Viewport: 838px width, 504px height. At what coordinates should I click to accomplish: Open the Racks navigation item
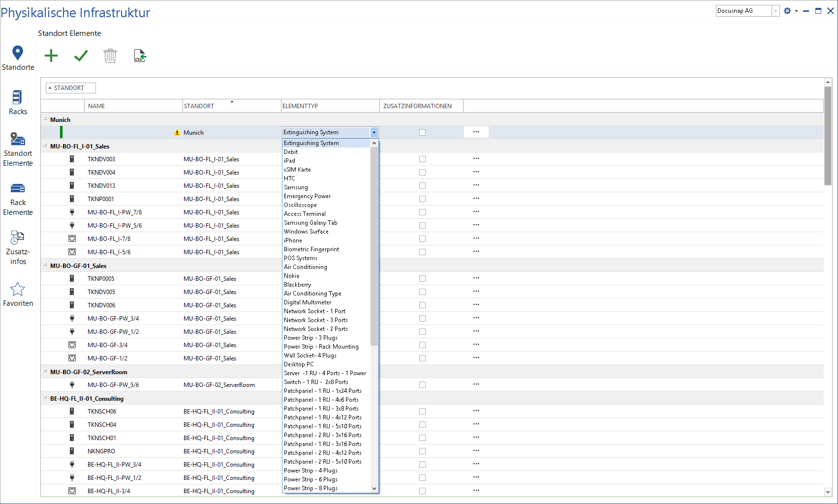click(18, 102)
